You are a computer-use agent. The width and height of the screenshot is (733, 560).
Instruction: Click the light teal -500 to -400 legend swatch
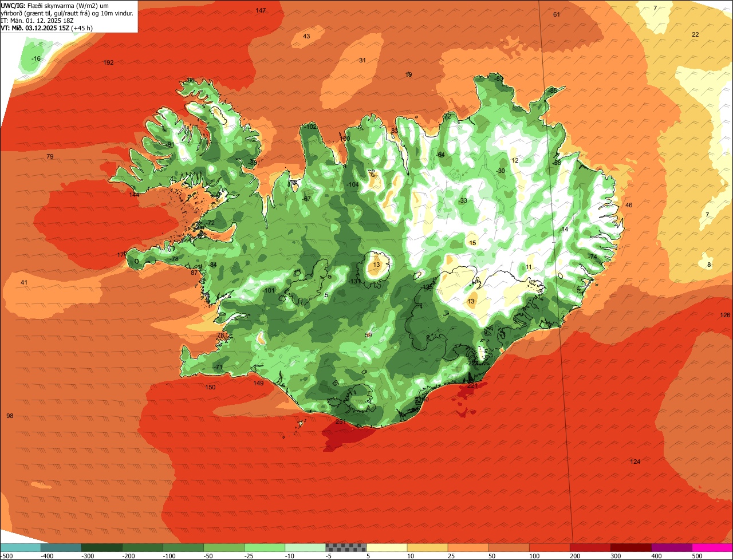(21, 547)
